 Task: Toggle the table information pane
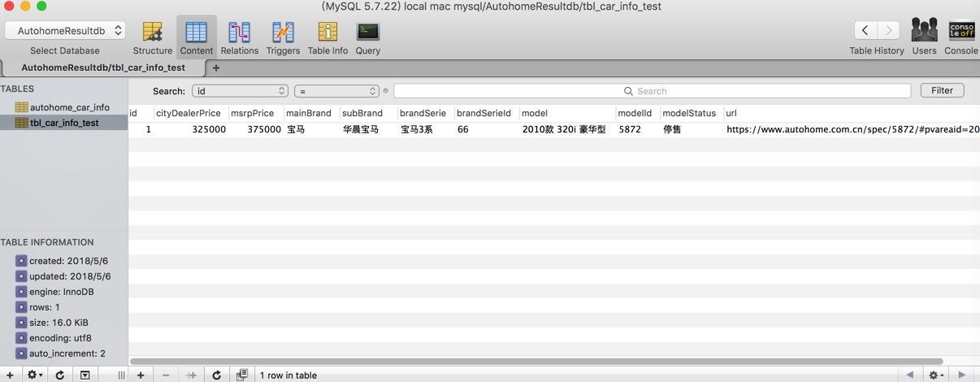85,375
